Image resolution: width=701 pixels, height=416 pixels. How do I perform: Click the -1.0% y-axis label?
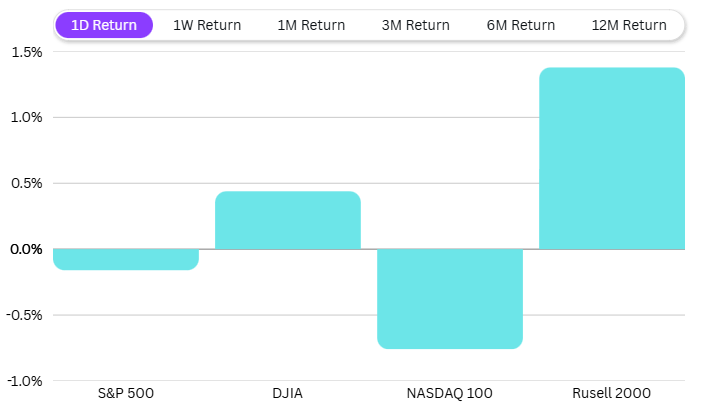(25, 380)
